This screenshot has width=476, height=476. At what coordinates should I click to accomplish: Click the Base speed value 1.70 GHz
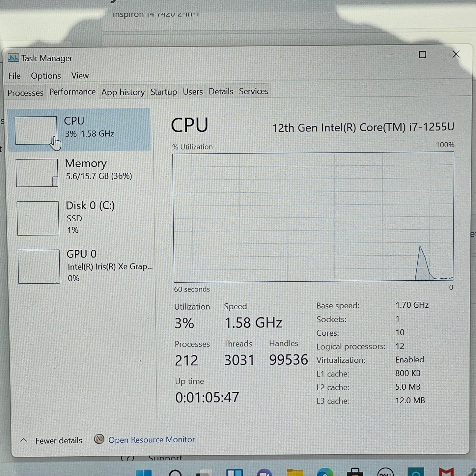[x=412, y=305]
